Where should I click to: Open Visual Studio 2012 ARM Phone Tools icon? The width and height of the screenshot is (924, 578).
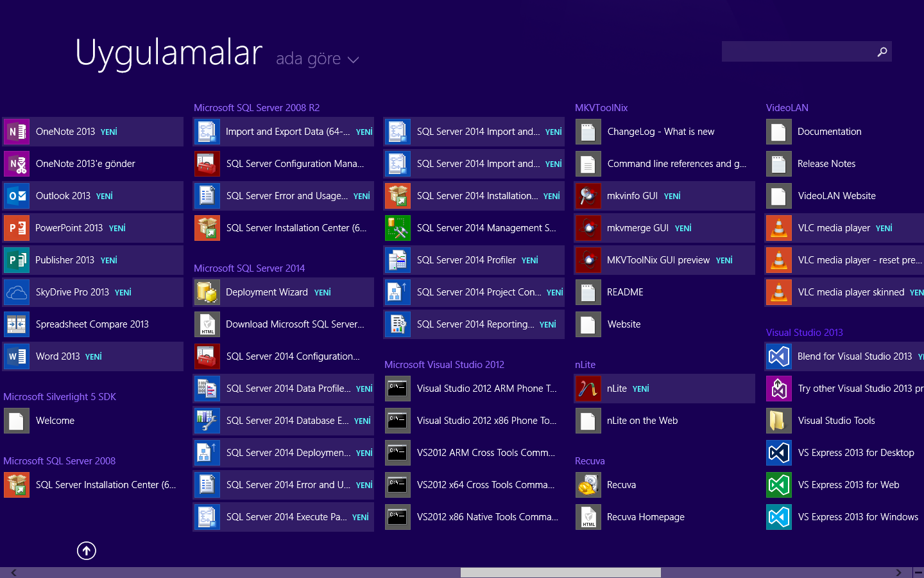pyautogui.click(x=398, y=389)
